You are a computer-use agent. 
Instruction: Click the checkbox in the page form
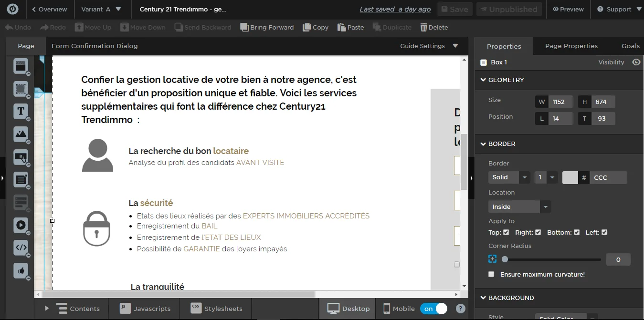point(457,264)
